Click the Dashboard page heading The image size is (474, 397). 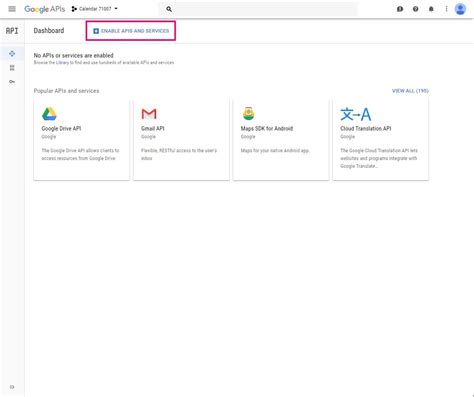49,31
